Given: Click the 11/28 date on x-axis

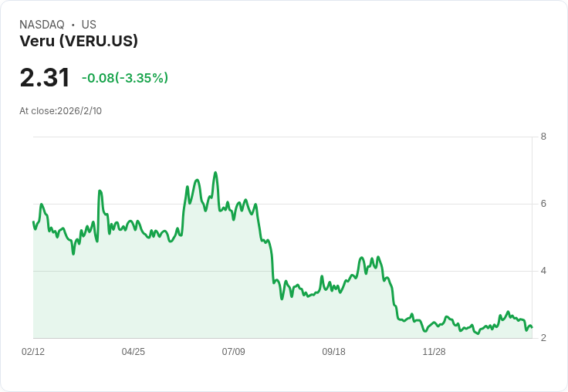Looking at the screenshot, I should pyautogui.click(x=434, y=352).
